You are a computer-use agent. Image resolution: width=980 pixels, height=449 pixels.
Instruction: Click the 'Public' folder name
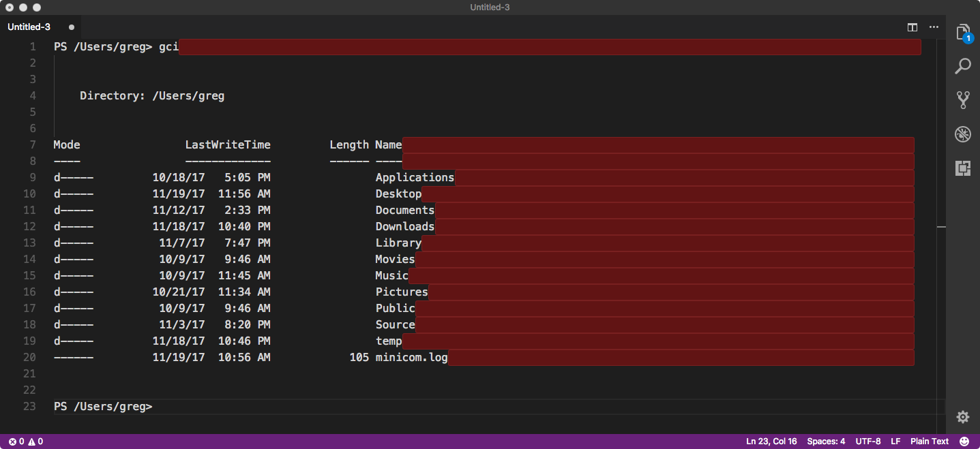pos(395,309)
